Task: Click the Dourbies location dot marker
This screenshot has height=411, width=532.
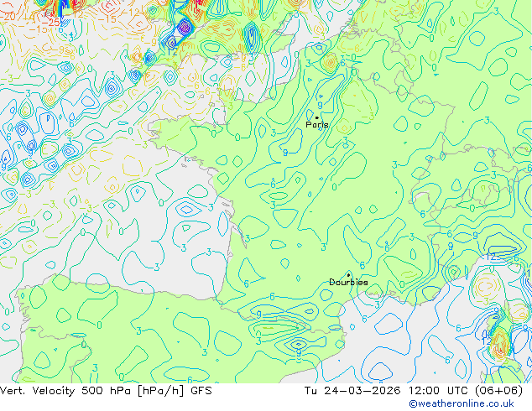Action: point(348,275)
